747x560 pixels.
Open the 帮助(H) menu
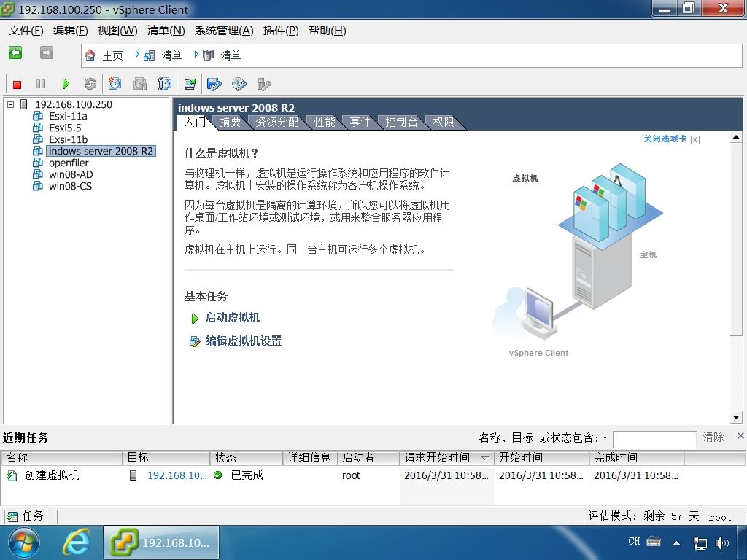click(x=327, y=31)
